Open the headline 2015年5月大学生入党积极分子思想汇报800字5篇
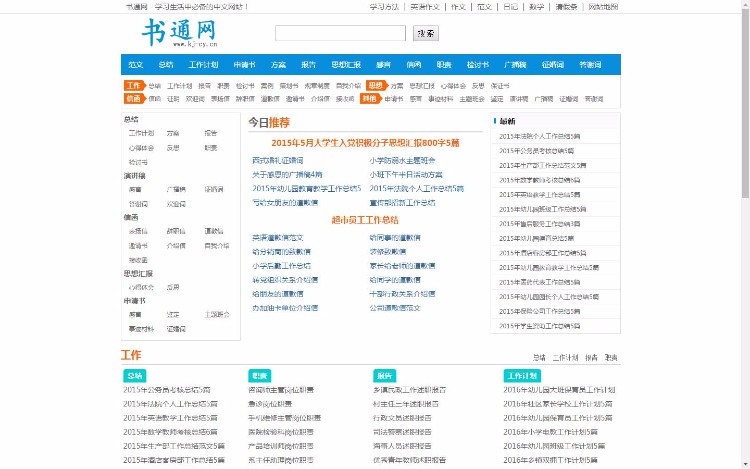This screenshot has height=469, width=750. (x=365, y=143)
